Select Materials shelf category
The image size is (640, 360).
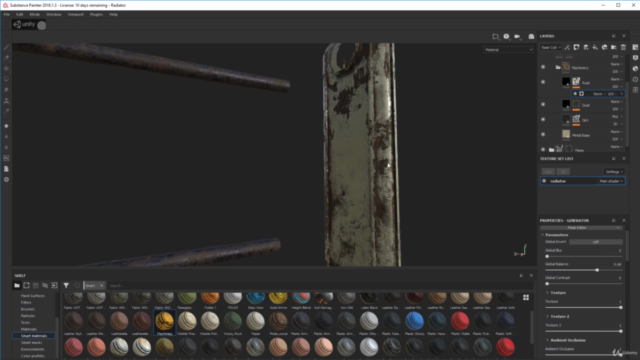(x=29, y=329)
